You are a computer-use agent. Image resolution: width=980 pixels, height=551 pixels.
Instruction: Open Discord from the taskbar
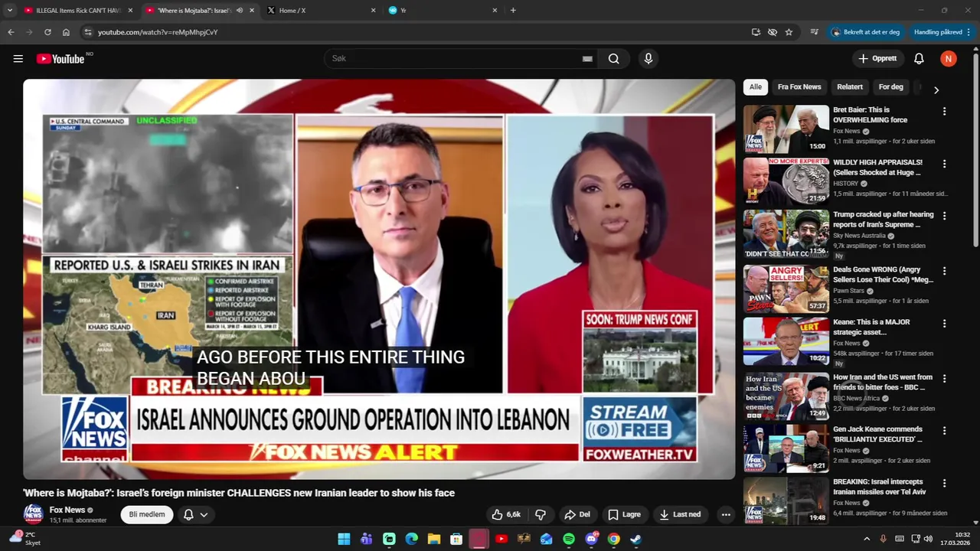591,539
